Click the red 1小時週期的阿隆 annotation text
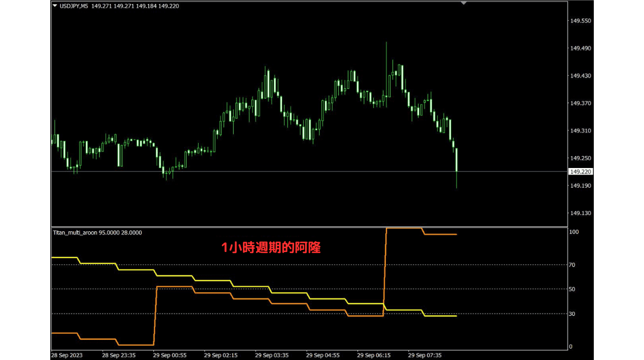The width and height of the screenshot is (644, 360). [271, 248]
